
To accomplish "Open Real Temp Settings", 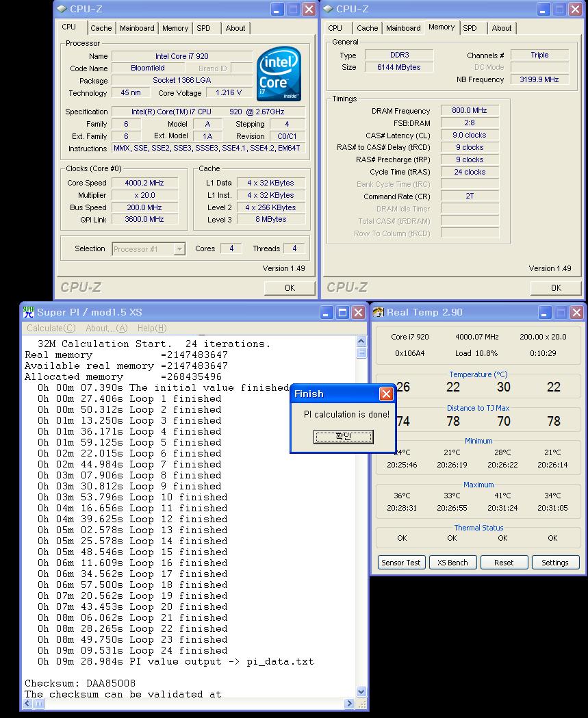I will tap(555, 563).
